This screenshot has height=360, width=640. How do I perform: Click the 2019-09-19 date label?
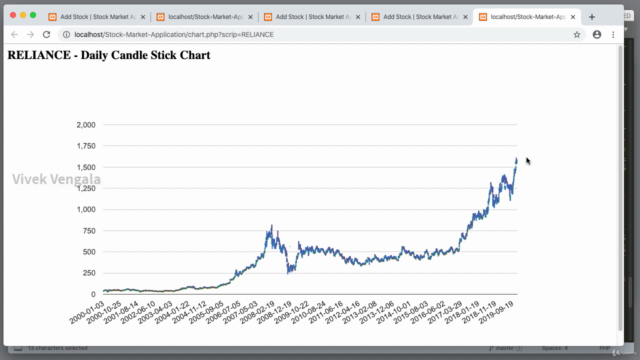496,313
